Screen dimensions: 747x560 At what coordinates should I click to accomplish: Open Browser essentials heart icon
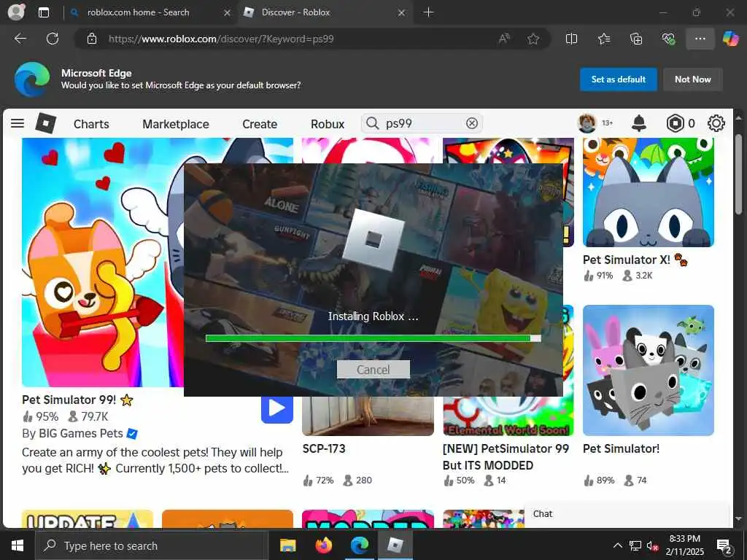tap(668, 39)
